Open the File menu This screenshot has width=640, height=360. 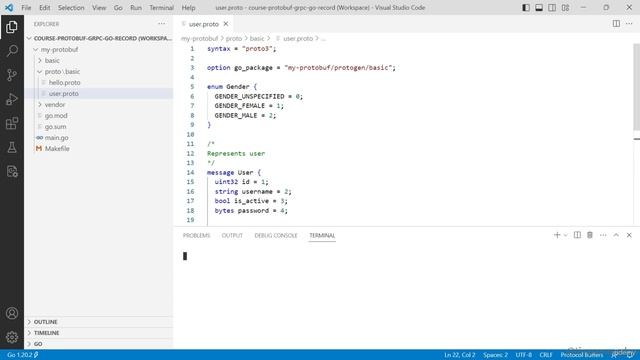click(x=26, y=7)
